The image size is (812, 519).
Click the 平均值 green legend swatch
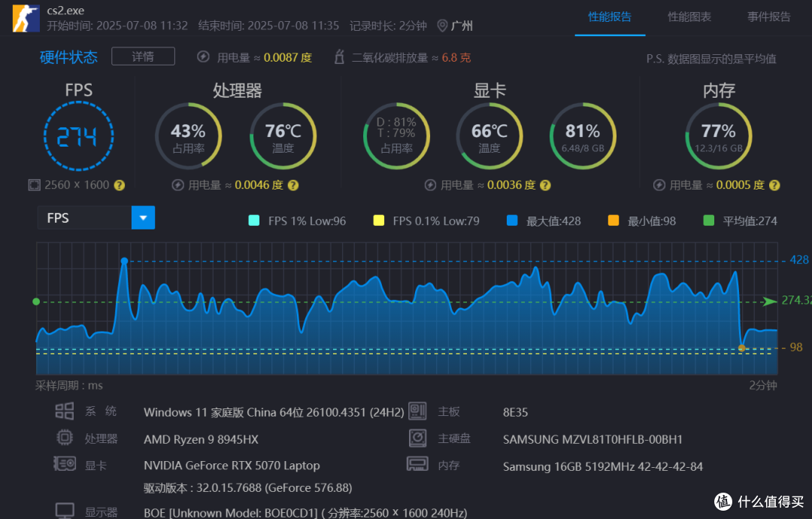coord(708,220)
